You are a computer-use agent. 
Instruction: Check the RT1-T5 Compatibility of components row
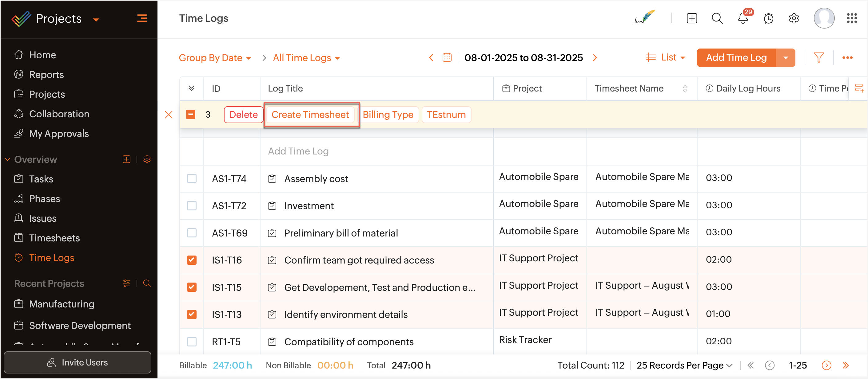[192, 341]
